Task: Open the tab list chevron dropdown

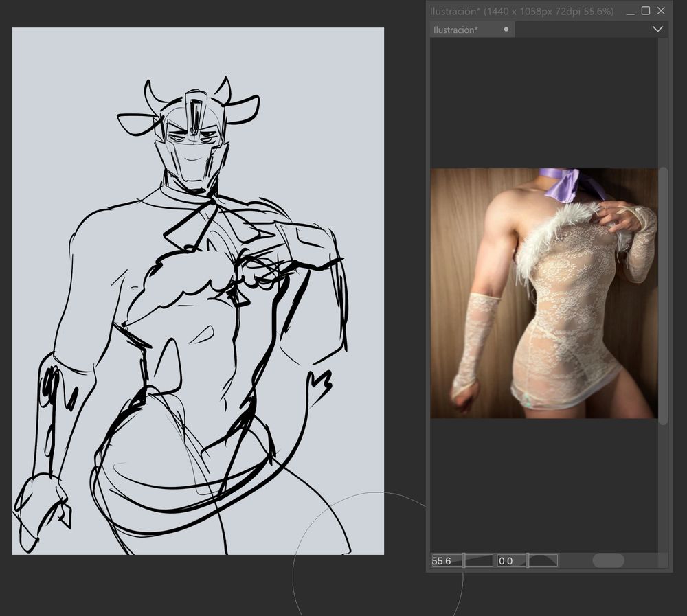Action: click(x=657, y=30)
